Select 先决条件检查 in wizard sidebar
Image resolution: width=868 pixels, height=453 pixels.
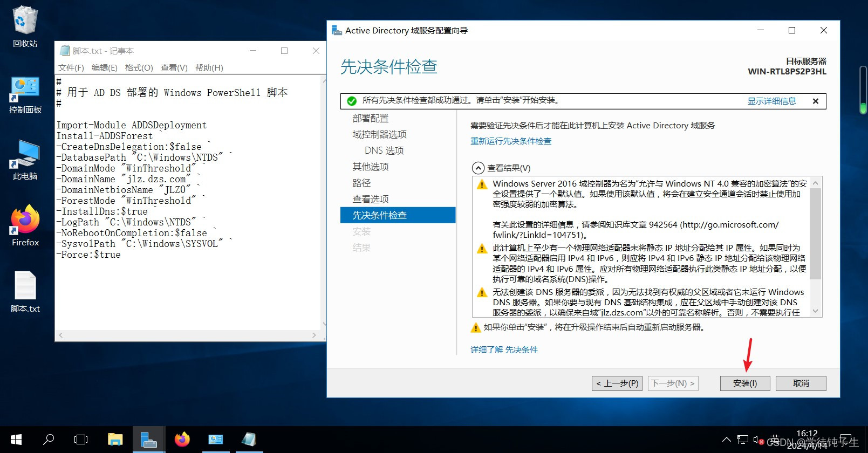pos(398,215)
